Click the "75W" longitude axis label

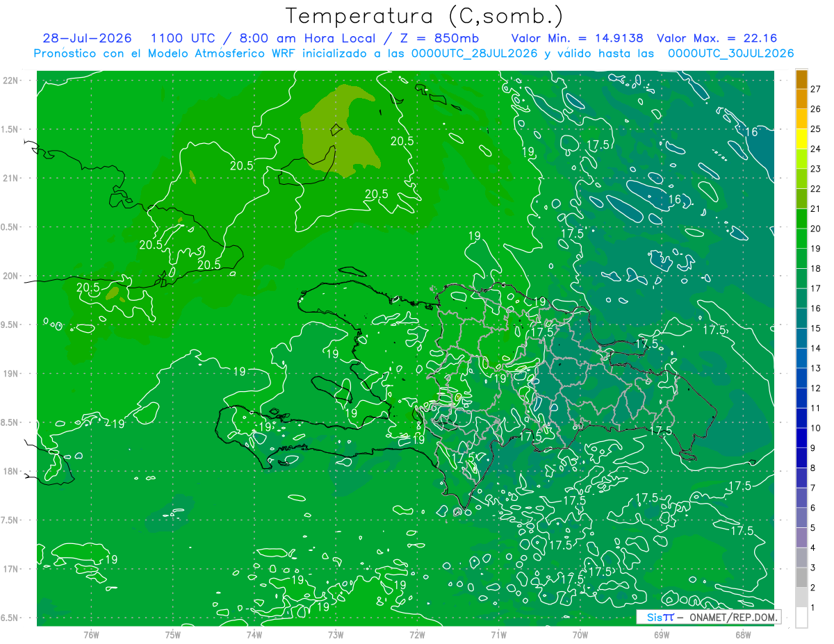[x=172, y=634]
